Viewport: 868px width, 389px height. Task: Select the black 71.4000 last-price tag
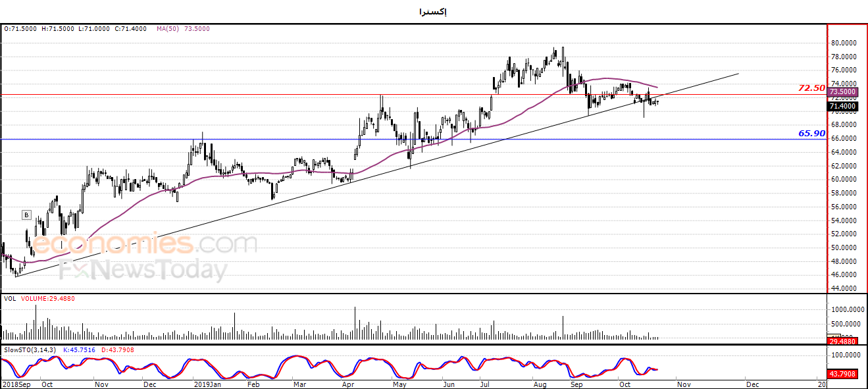click(x=842, y=106)
